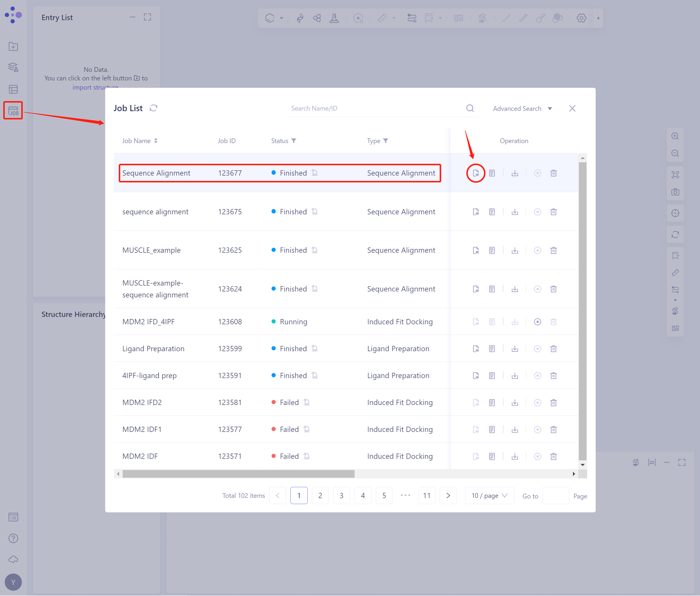Click the search magnifier icon

tap(470, 108)
